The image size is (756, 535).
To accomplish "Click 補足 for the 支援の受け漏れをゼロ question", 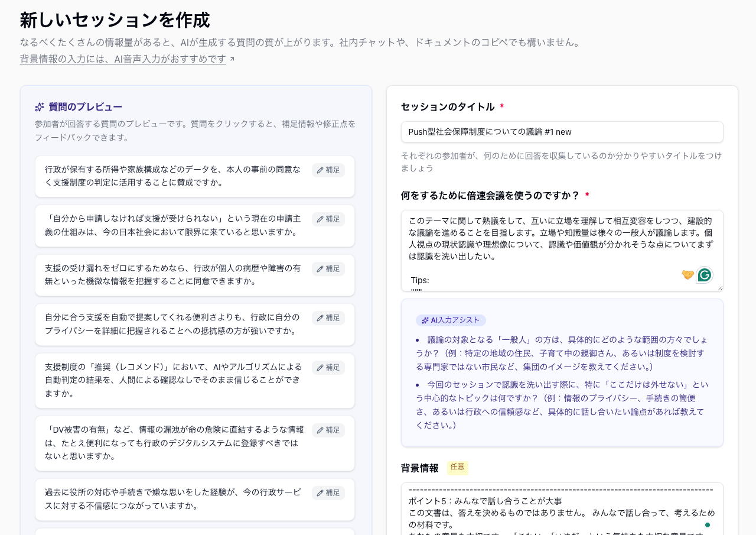I will coord(328,269).
